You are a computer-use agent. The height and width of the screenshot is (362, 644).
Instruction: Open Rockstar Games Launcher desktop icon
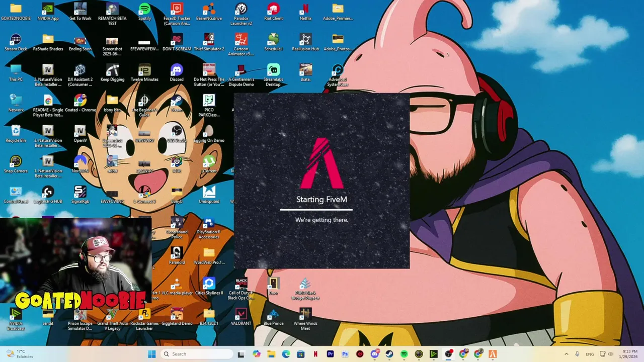click(144, 319)
